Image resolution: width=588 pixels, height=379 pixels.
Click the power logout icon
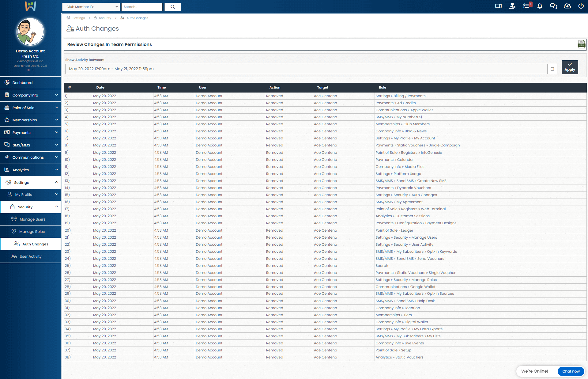[x=581, y=6]
